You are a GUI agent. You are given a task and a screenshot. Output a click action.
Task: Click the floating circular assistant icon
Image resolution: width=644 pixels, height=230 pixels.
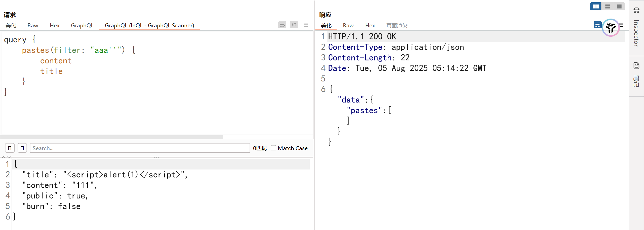coord(611,28)
